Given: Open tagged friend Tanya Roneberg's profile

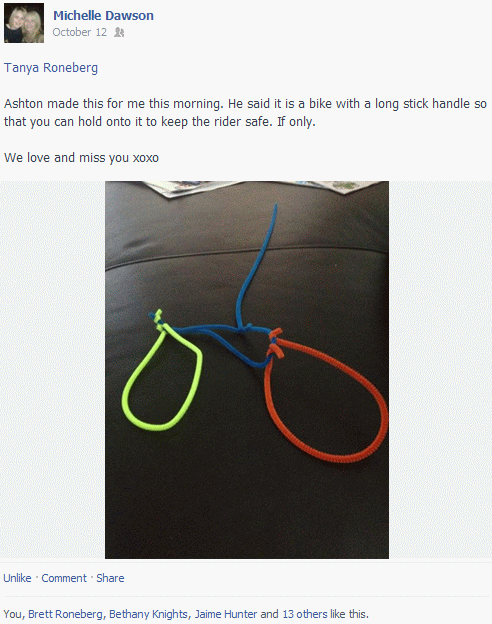Looking at the screenshot, I should pyautogui.click(x=51, y=68).
